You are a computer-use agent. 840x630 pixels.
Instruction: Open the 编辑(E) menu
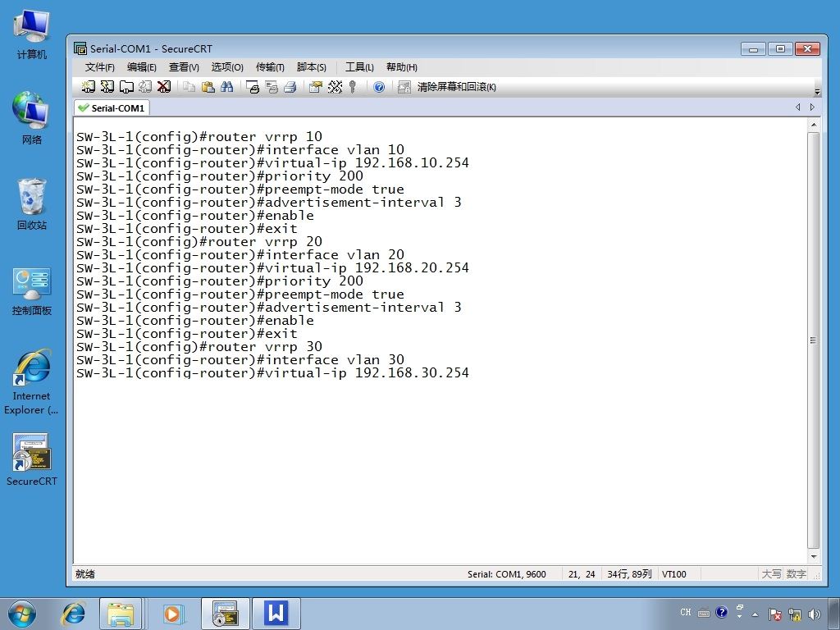(x=141, y=67)
